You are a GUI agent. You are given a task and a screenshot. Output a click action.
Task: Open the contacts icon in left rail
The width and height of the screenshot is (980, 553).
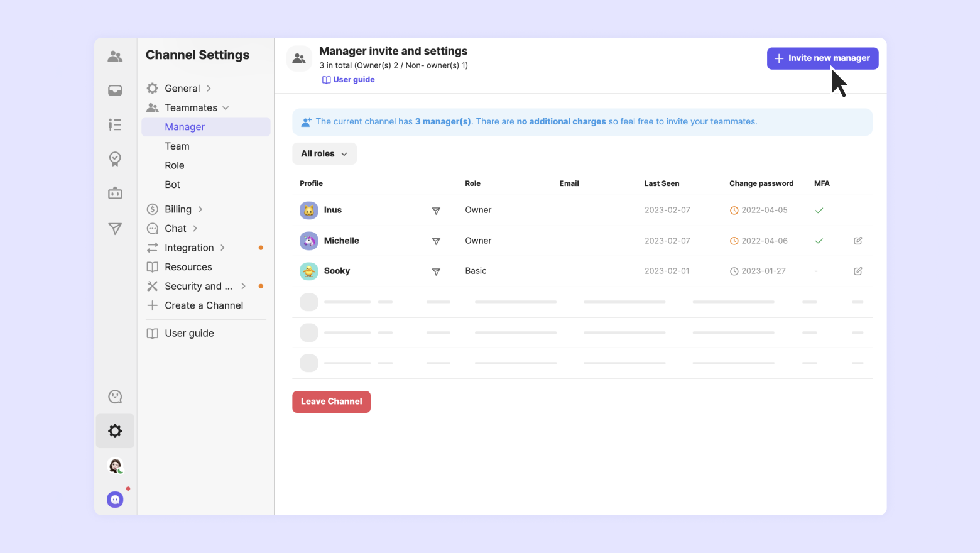tap(115, 57)
